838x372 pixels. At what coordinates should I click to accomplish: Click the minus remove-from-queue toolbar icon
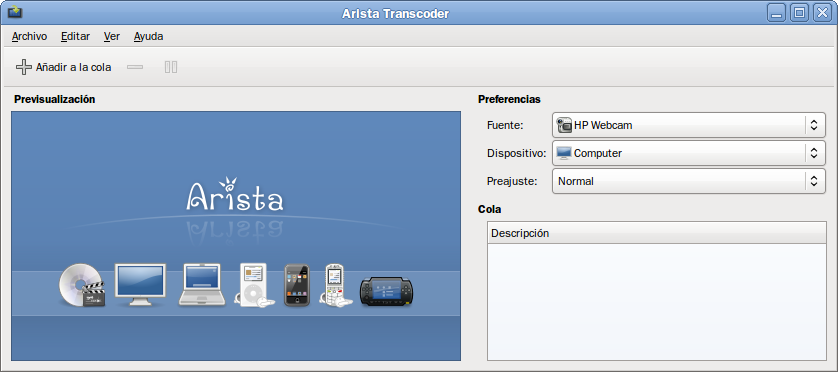click(135, 67)
